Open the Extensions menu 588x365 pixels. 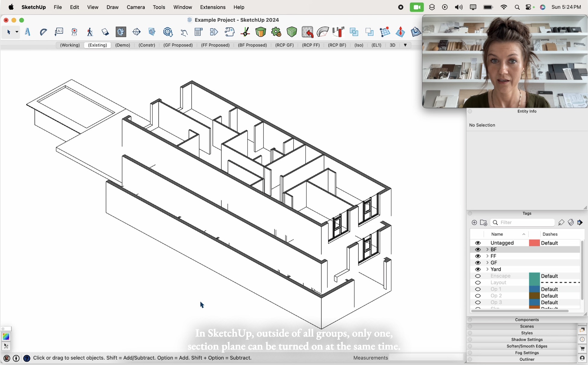[x=212, y=7]
